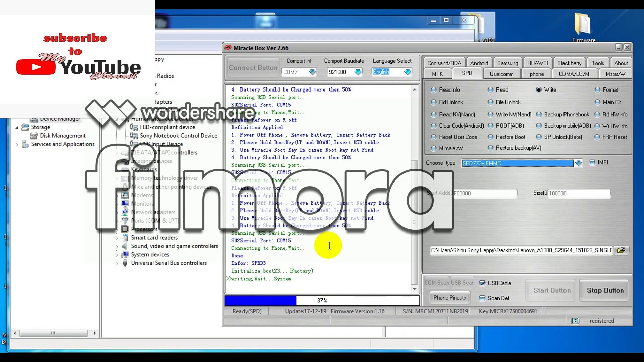Click the Start Button
The height and width of the screenshot is (362, 644).
click(552, 290)
